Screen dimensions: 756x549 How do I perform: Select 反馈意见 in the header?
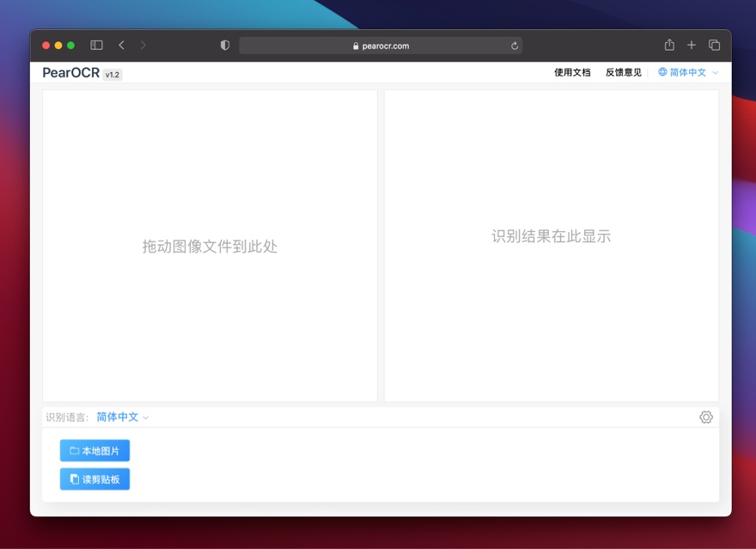coord(622,72)
